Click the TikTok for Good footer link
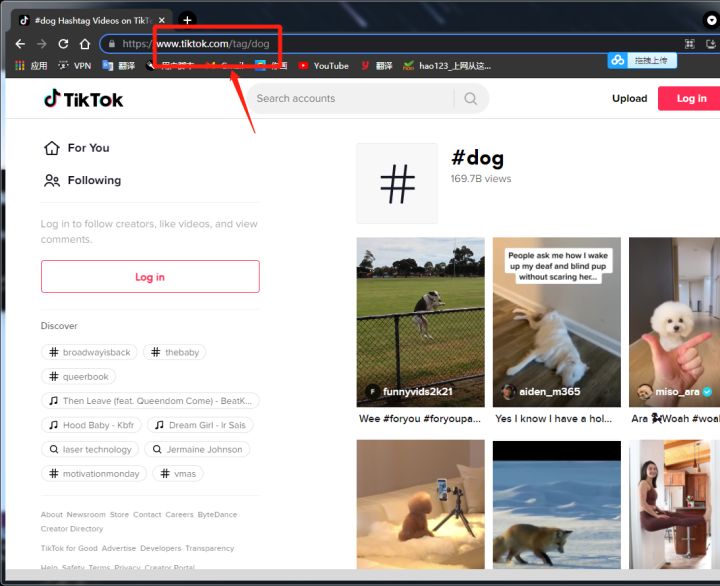Viewport: 720px width, 586px height. coord(69,548)
